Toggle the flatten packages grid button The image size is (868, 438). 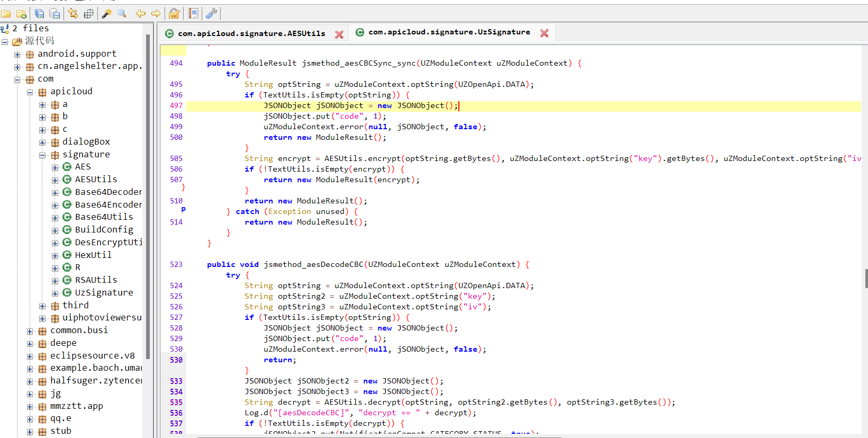click(88, 14)
